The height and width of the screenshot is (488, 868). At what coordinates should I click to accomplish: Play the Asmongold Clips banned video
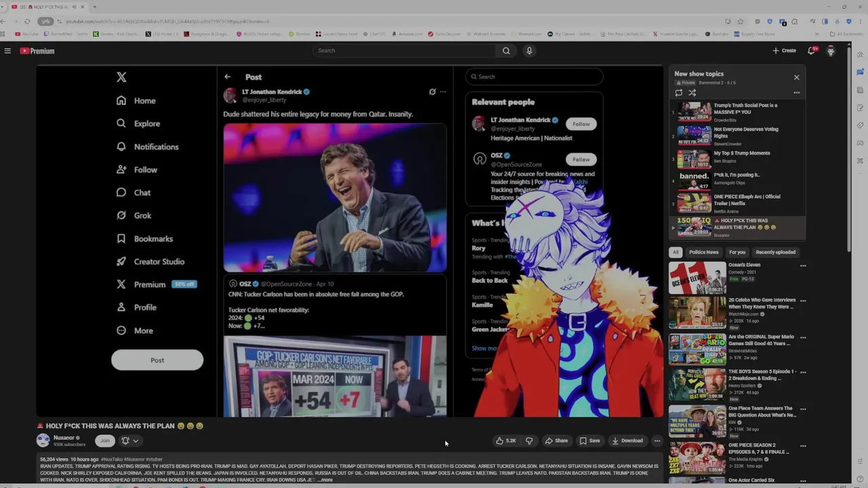click(738, 180)
